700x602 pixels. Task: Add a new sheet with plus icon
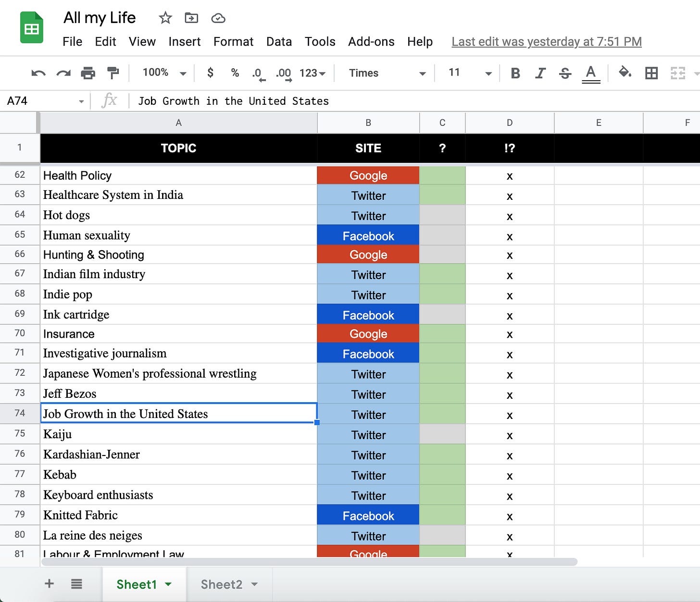click(x=49, y=584)
